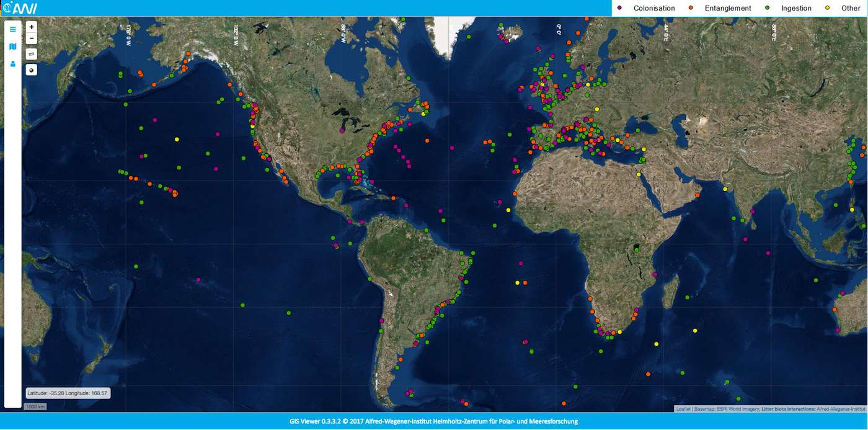Click the yellow Other legend dot
The width and height of the screenshot is (868, 430).
point(827,8)
